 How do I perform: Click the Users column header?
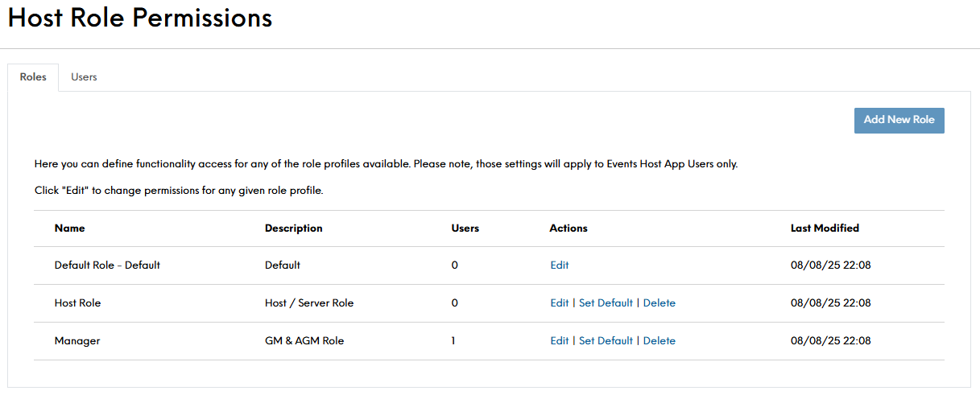click(x=465, y=228)
